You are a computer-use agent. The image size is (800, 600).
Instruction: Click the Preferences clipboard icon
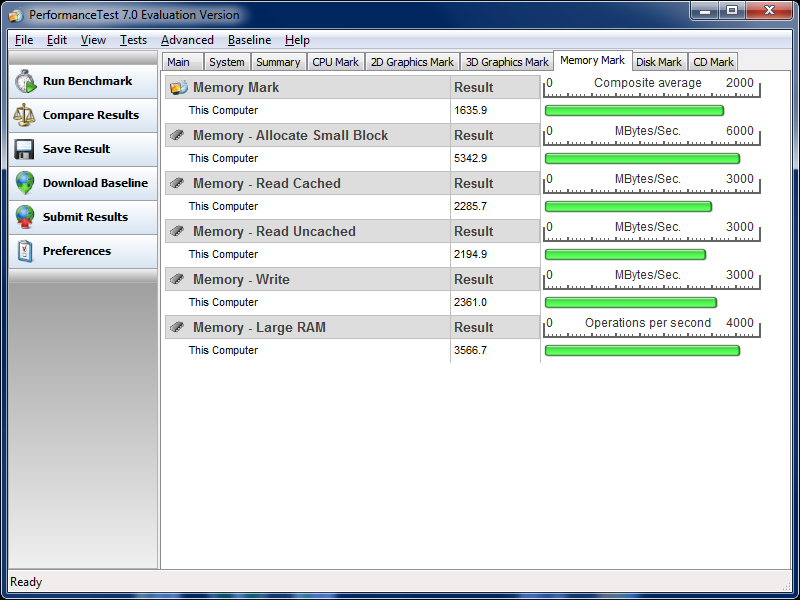(25, 252)
